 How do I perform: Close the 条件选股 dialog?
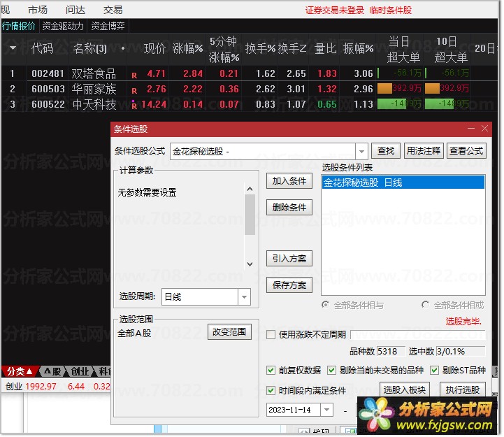pyautogui.click(x=484, y=129)
